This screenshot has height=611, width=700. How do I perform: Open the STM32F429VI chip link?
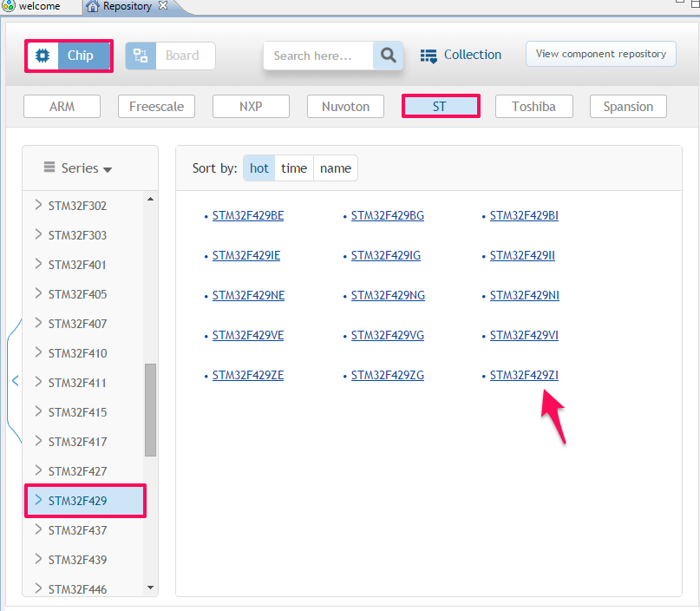[524, 335]
